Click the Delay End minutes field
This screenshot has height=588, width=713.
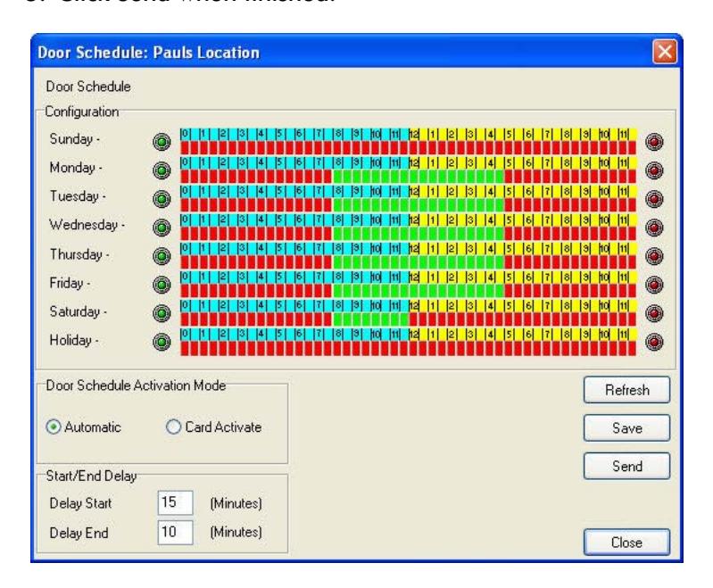tap(175, 532)
